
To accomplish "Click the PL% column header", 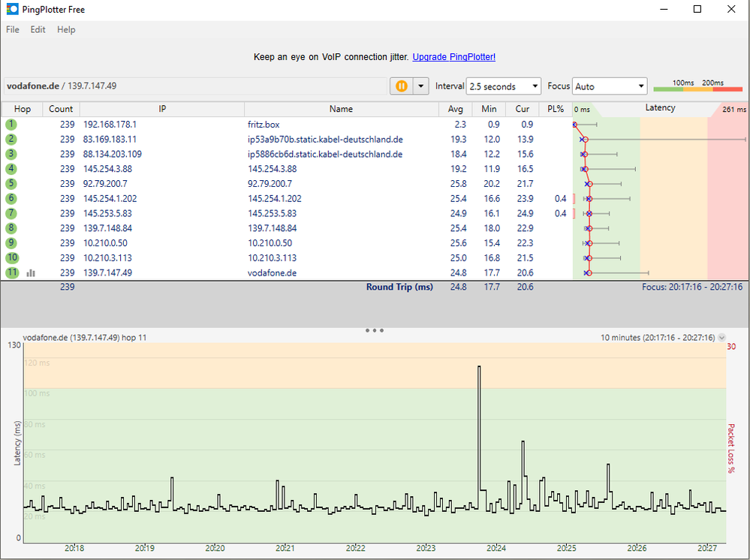I will click(x=556, y=109).
